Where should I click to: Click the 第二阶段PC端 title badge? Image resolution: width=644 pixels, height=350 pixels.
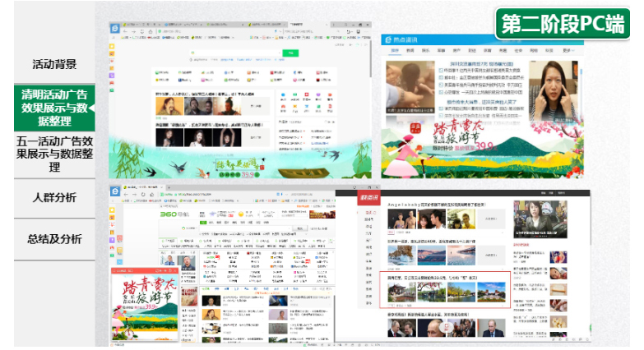coord(563,23)
